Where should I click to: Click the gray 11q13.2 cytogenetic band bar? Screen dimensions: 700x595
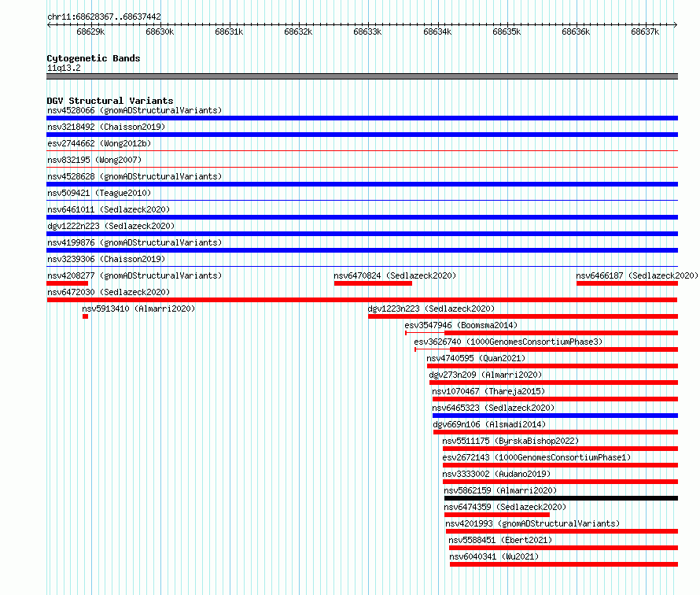click(x=362, y=76)
